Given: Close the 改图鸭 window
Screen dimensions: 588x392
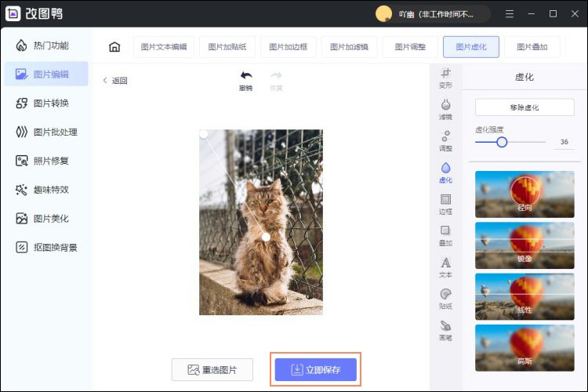Looking at the screenshot, I should [575, 14].
